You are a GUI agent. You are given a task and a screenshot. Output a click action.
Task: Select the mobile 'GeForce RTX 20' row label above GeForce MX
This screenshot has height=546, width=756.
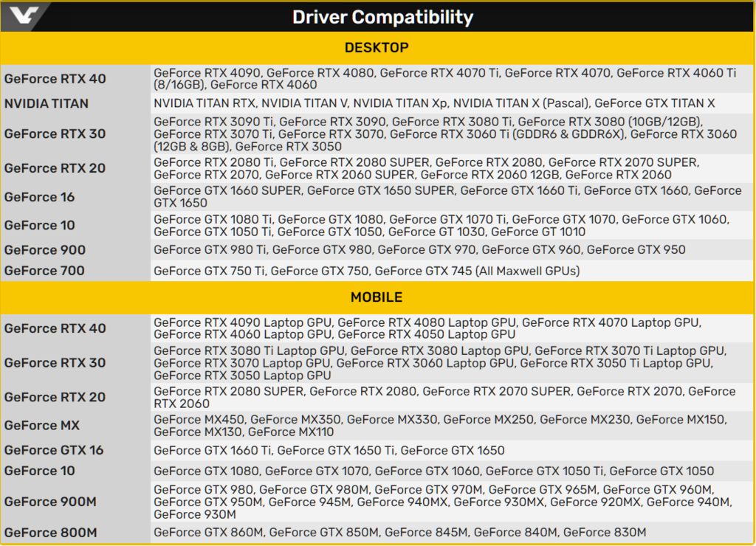coord(55,397)
